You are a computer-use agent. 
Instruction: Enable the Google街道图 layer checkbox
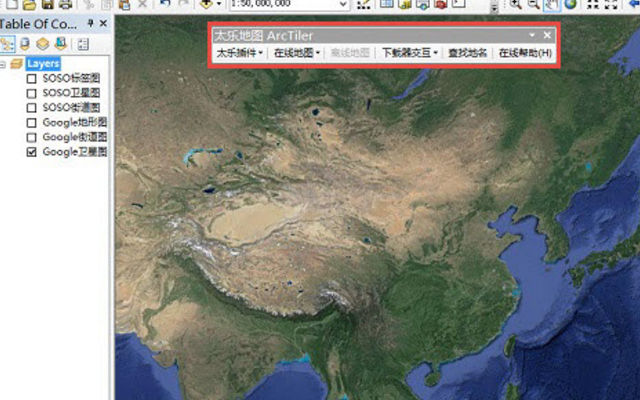pyautogui.click(x=31, y=137)
